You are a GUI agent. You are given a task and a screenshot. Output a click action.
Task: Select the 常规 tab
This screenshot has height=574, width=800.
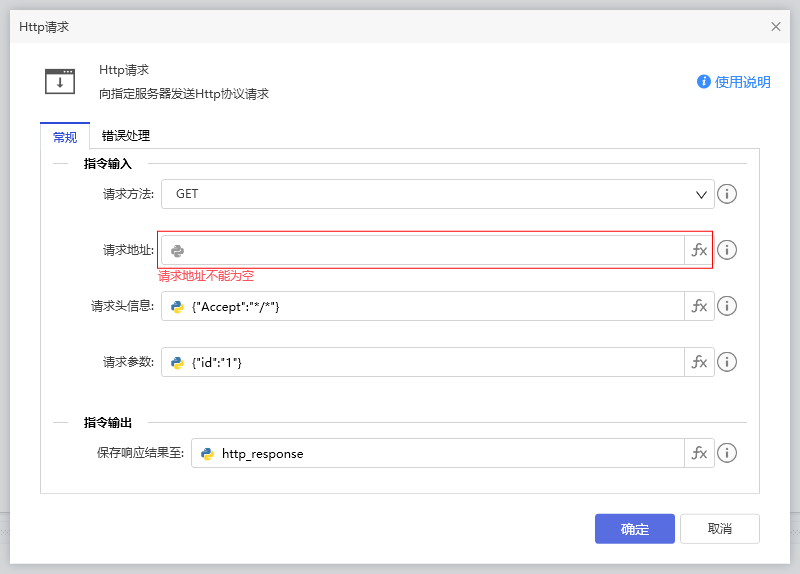pyautogui.click(x=64, y=137)
